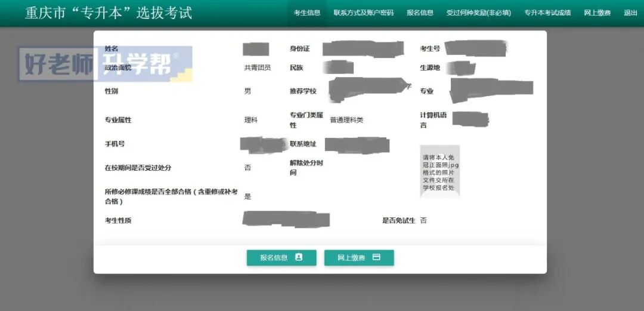Click the 解除处分时间 label
Viewport: 644px width, 311px height.
click(306, 168)
